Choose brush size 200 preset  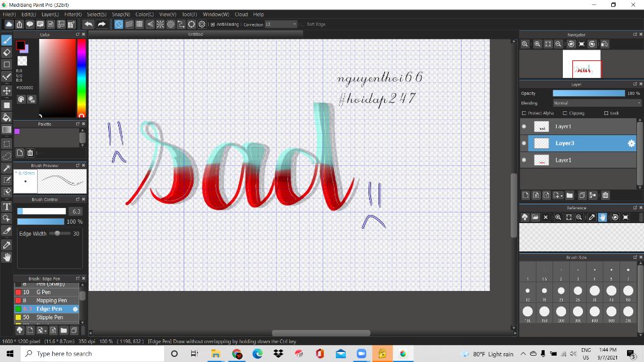point(561,313)
